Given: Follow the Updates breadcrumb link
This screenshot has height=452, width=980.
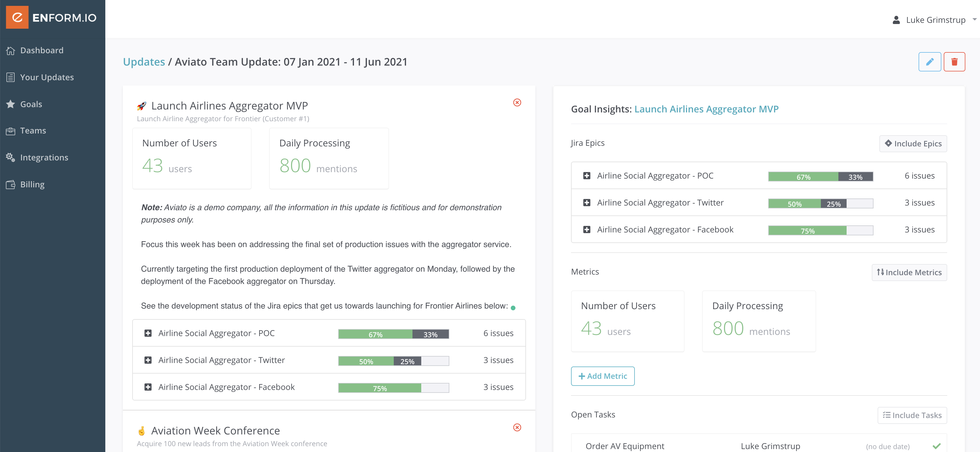Looking at the screenshot, I should pyautogui.click(x=144, y=62).
